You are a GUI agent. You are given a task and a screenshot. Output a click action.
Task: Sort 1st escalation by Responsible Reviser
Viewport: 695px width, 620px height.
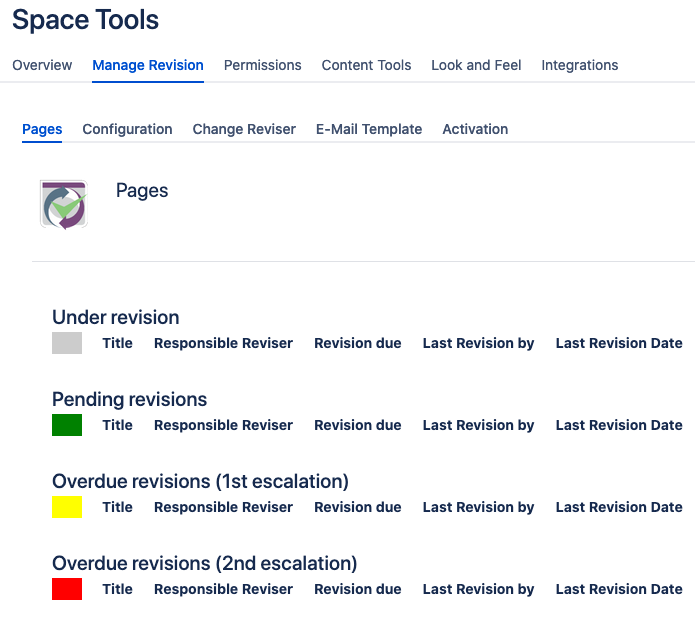pos(223,507)
